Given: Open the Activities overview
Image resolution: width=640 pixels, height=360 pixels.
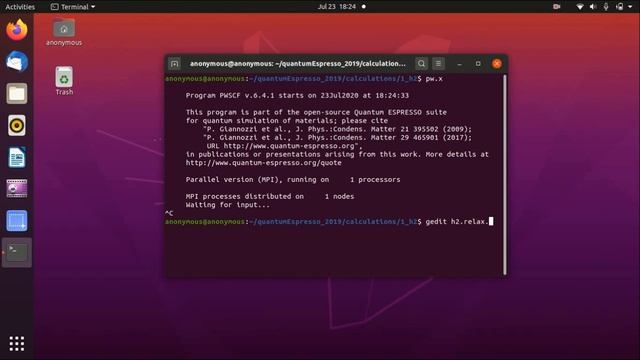Looking at the screenshot, I should click(x=20, y=7).
